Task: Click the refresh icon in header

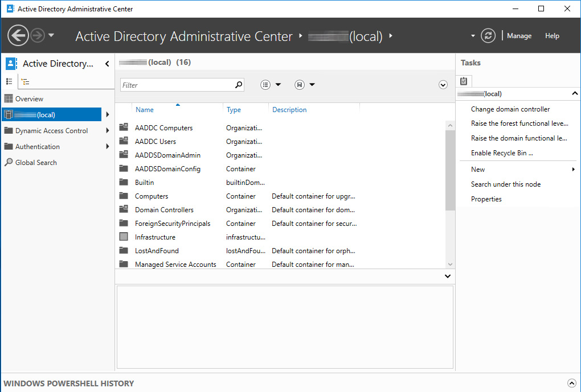Action: click(x=488, y=35)
